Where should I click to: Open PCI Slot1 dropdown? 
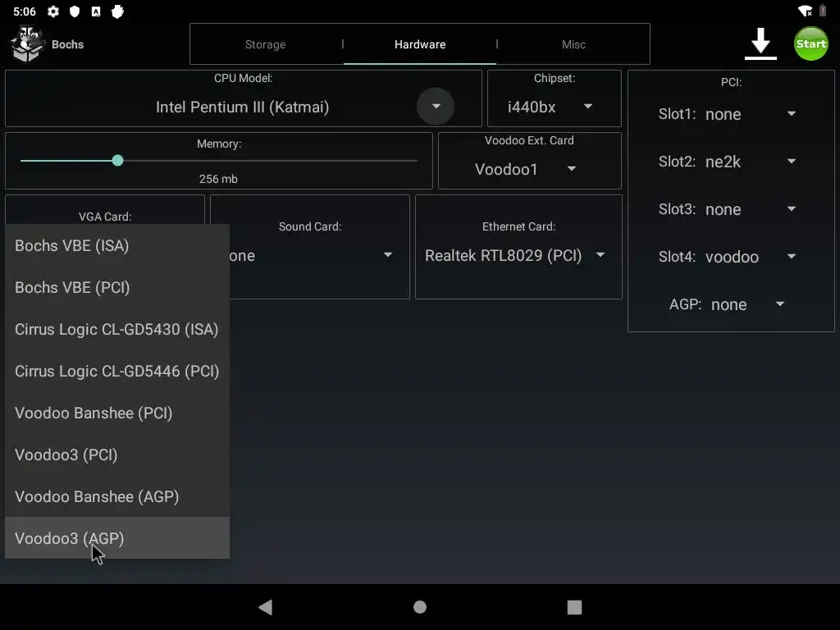750,114
